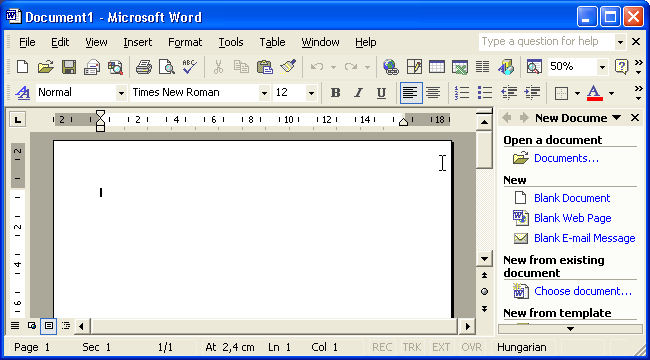Viewport: 650px width, 360px height.
Task: Click the Blank E-mail Message link
Action: pyautogui.click(x=585, y=238)
